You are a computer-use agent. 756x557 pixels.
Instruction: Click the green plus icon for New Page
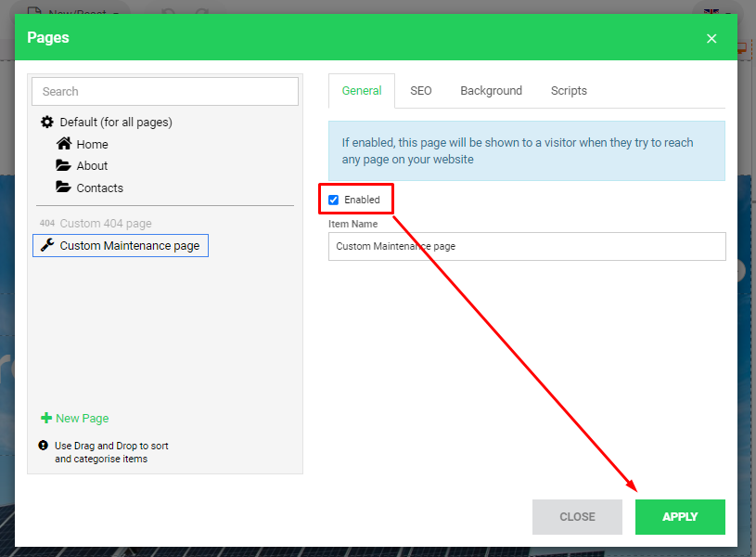pos(46,418)
